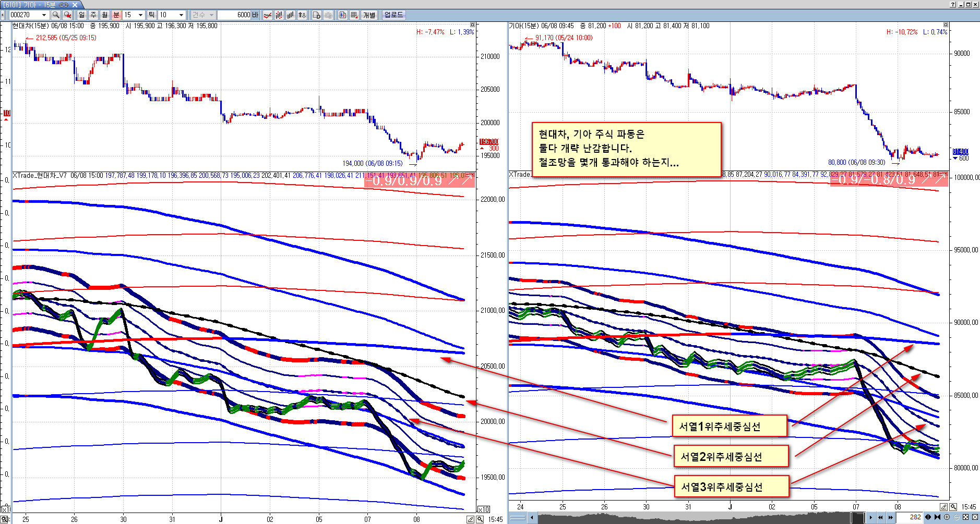Click the grip handle left of the scrollbar
Image resolution: width=980 pixels, height=524 pixels.
(518, 517)
